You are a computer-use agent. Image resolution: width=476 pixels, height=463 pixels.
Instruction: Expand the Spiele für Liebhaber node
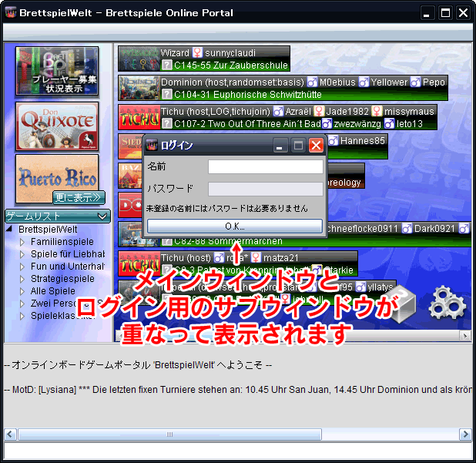[x=22, y=254]
